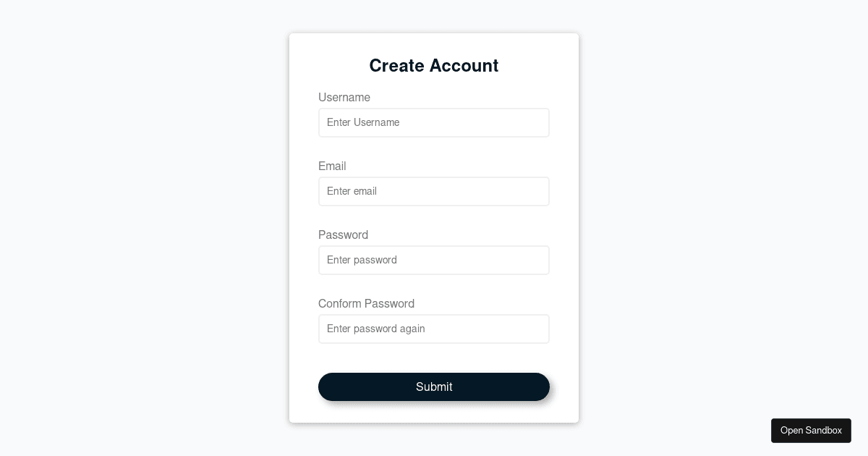This screenshot has width=868, height=456.
Task: Click the Create Account heading
Action: click(434, 66)
